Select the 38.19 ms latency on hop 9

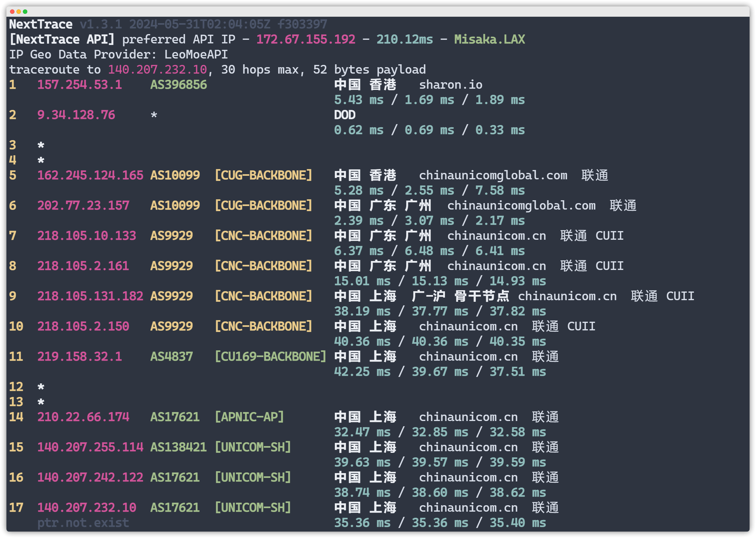coord(362,311)
